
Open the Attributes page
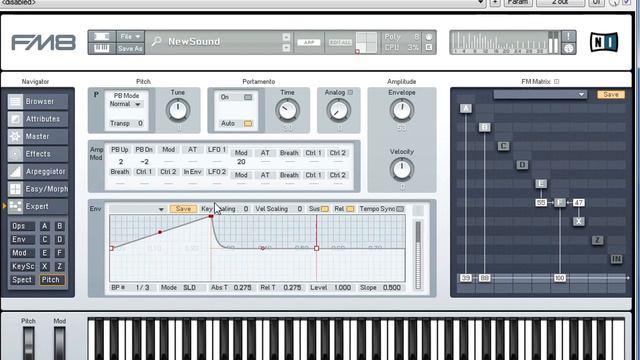click(38, 119)
